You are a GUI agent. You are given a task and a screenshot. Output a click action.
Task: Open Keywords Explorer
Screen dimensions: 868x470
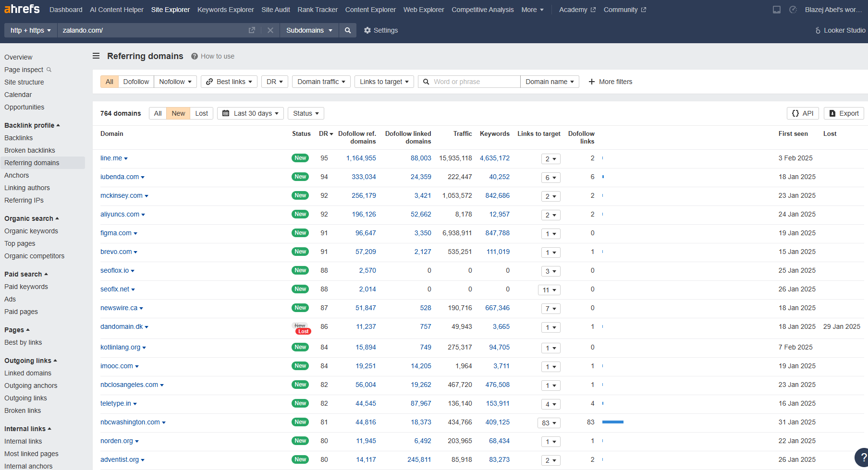225,10
